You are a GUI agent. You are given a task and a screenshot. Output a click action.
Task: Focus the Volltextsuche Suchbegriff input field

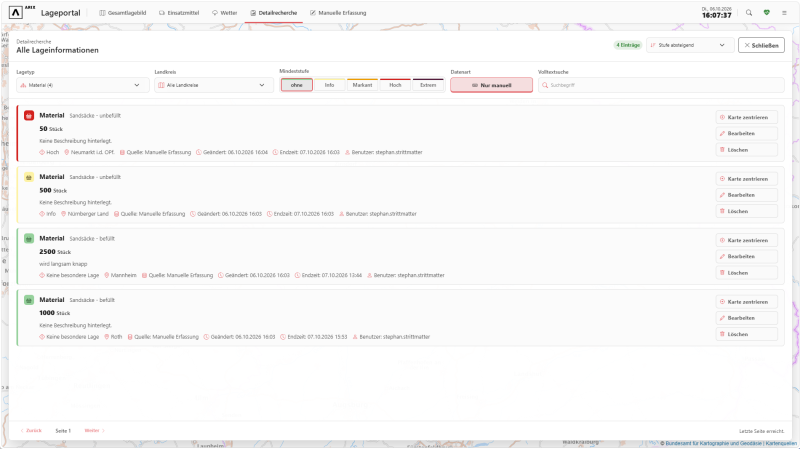pos(661,85)
